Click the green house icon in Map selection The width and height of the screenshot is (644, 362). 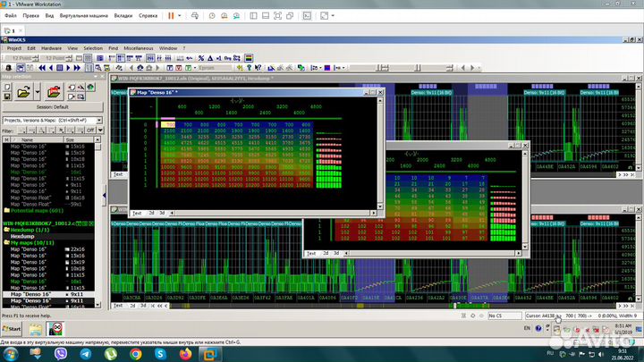(90, 88)
